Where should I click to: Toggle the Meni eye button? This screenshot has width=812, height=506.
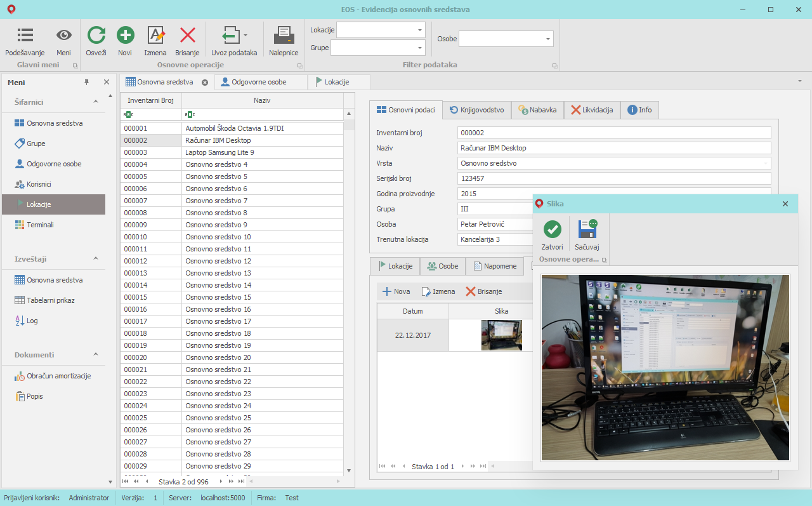[x=63, y=41]
